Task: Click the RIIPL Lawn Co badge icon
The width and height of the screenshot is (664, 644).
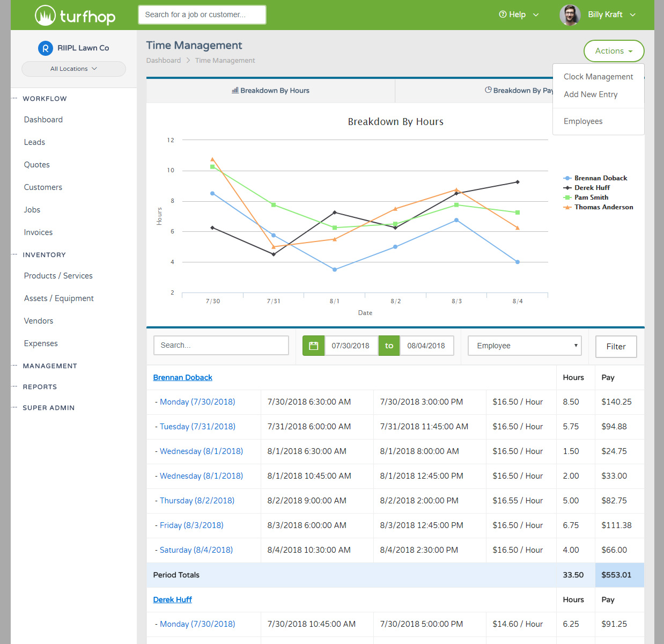Action: (46, 48)
